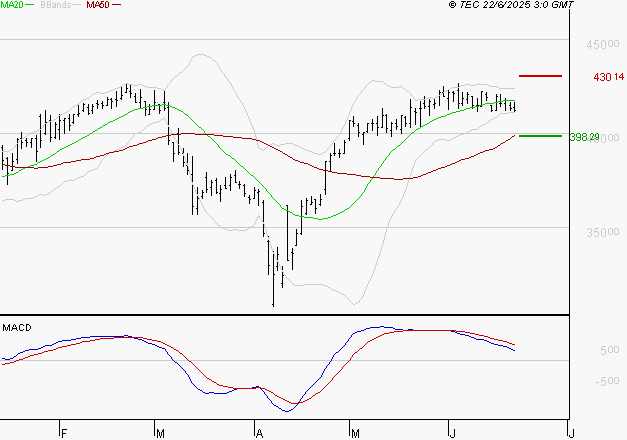Image resolution: width=627 pixels, height=440 pixels.
Task: Click the green support marker at 398.29
Action: tap(541, 136)
